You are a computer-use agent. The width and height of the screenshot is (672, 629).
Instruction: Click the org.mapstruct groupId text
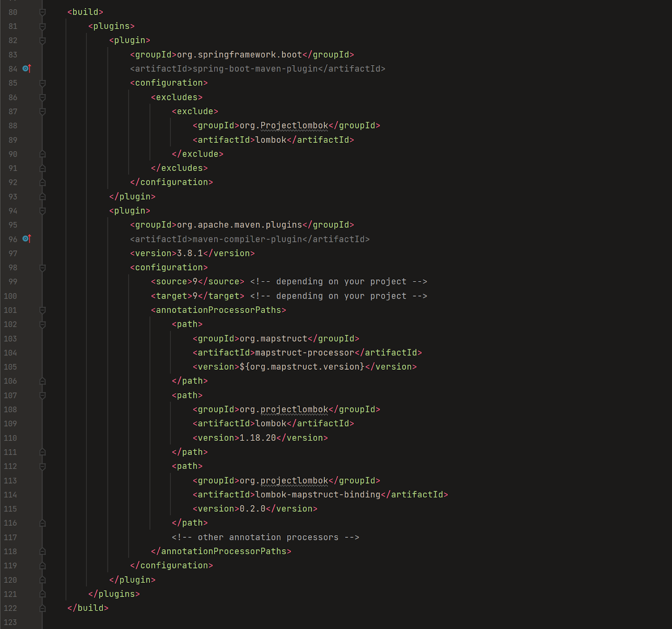pyautogui.click(x=273, y=339)
